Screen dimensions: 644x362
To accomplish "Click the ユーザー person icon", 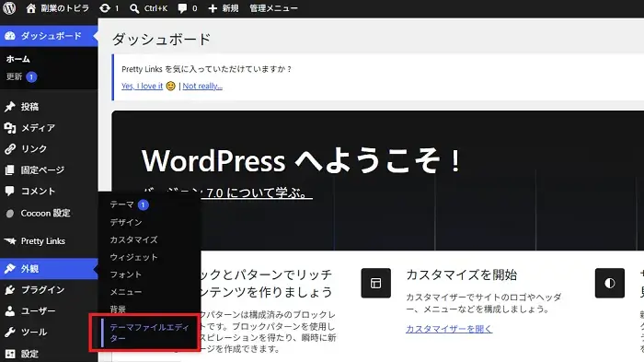I will [x=10, y=311].
